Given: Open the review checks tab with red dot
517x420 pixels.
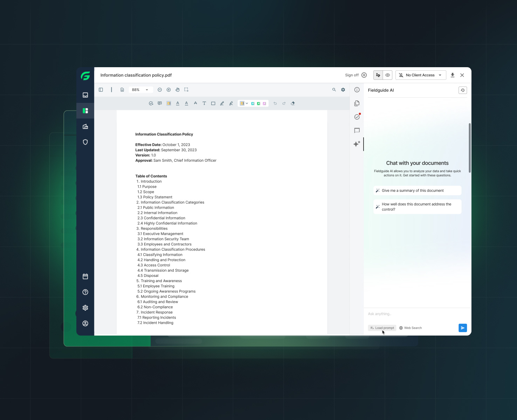Looking at the screenshot, I should pos(357,117).
